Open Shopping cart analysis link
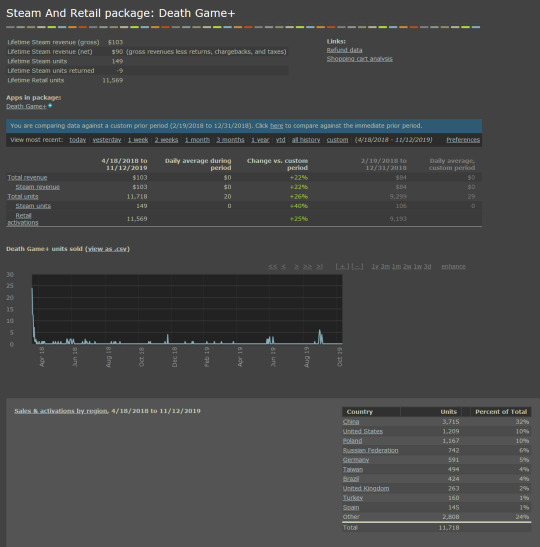 click(x=359, y=59)
